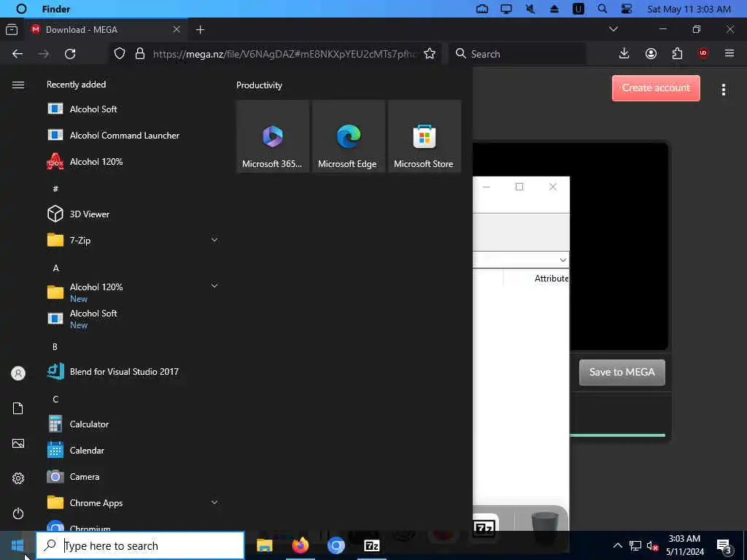747x560 pixels.
Task: Click the Firefox Search field
Action: click(x=517, y=54)
